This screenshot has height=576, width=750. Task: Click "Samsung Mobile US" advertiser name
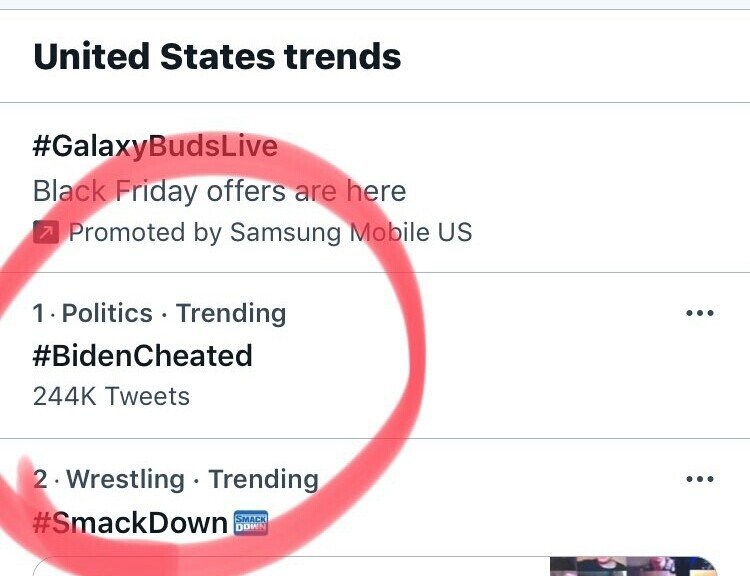(351, 233)
